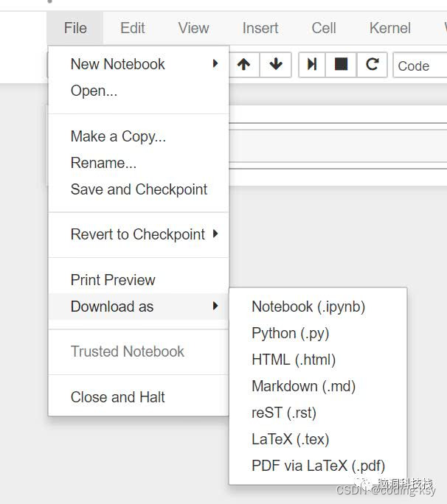Open the File menu
The width and height of the screenshot is (447, 504).
pyautogui.click(x=75, y=28)
